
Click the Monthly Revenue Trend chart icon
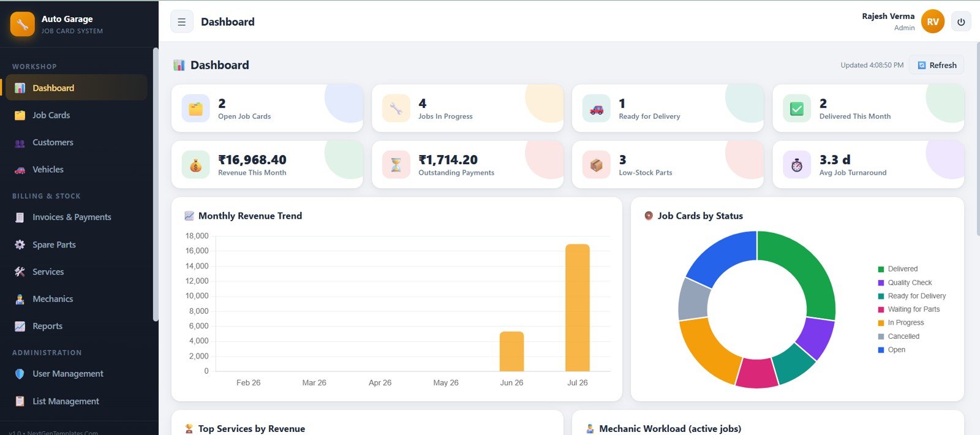coord(189,216)
